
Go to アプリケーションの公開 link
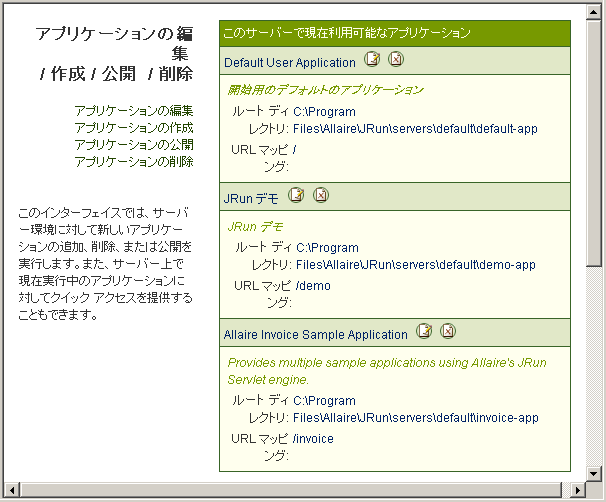(x=133, y=145)
